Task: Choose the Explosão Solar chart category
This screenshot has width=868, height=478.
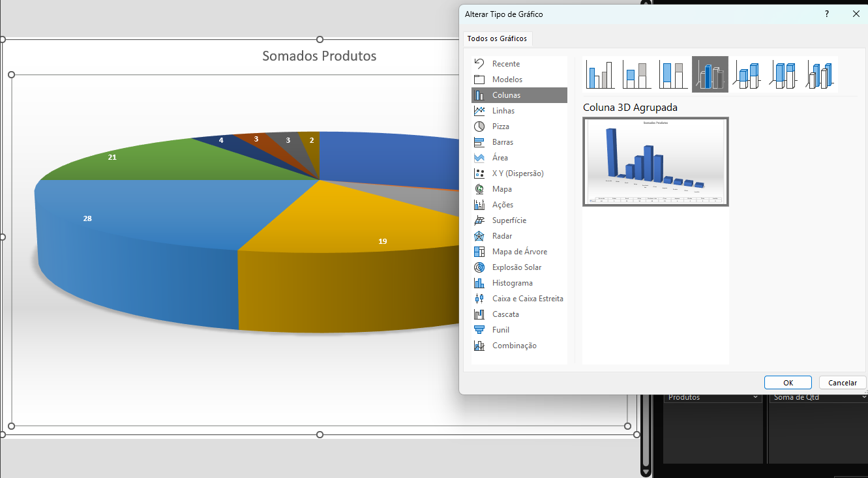Action: click(x=519, y=267)
